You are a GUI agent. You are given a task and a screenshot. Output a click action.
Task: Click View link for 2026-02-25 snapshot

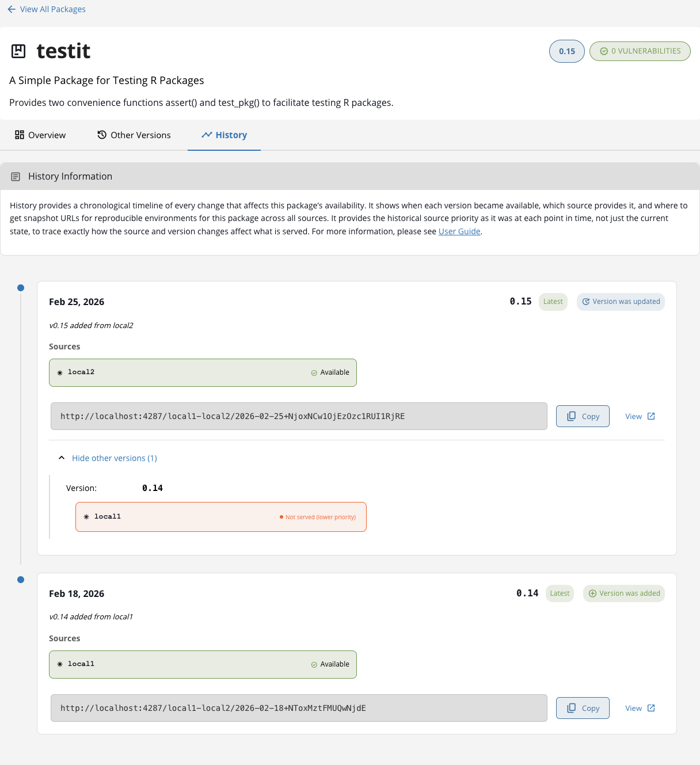pyautogui.click(x=640, y=416)
